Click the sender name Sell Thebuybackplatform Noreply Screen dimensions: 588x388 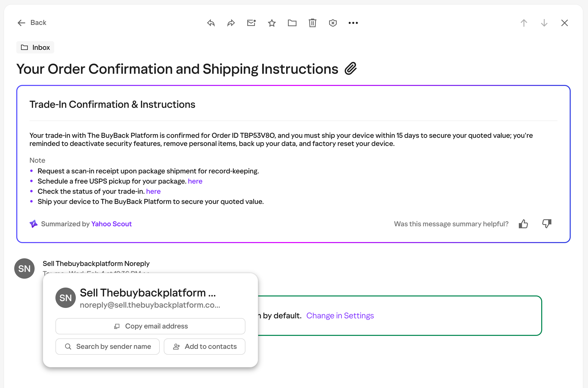click(x=96, y=263)
